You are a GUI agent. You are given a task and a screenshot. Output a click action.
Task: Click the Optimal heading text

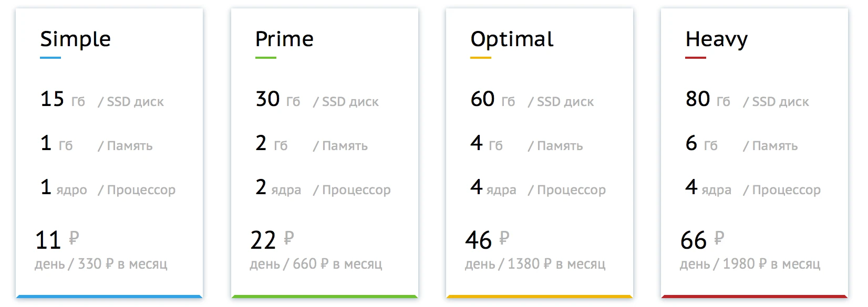pyautogui.click(x=512, y=39)
